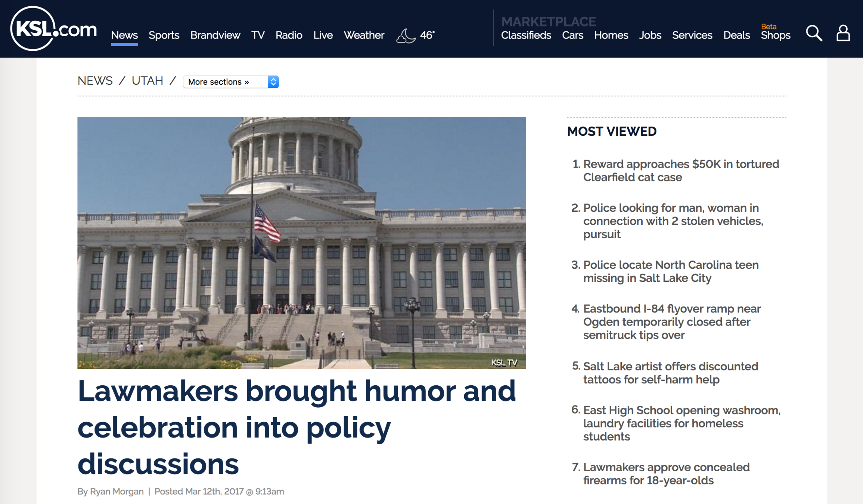Image resolution: width=863 pixels, height=504 pixels.
Task: Open the Sports section
Action: 164,35
